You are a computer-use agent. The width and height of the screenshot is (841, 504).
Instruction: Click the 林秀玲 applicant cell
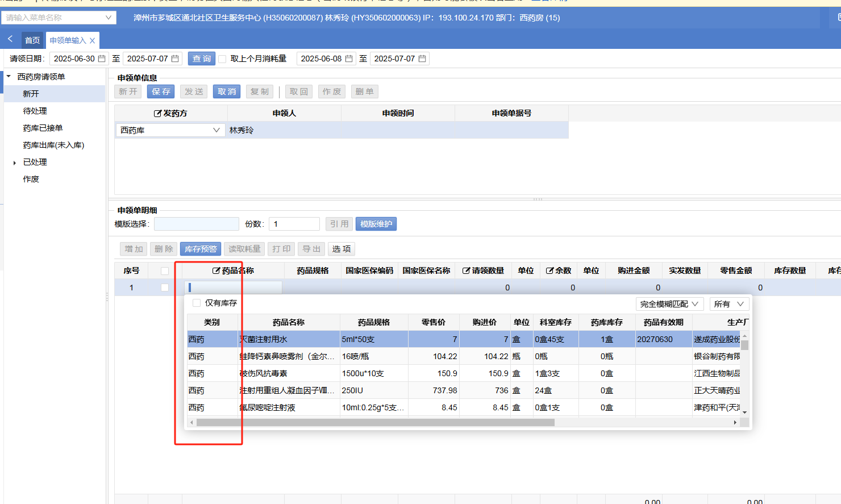click(284, 130)
